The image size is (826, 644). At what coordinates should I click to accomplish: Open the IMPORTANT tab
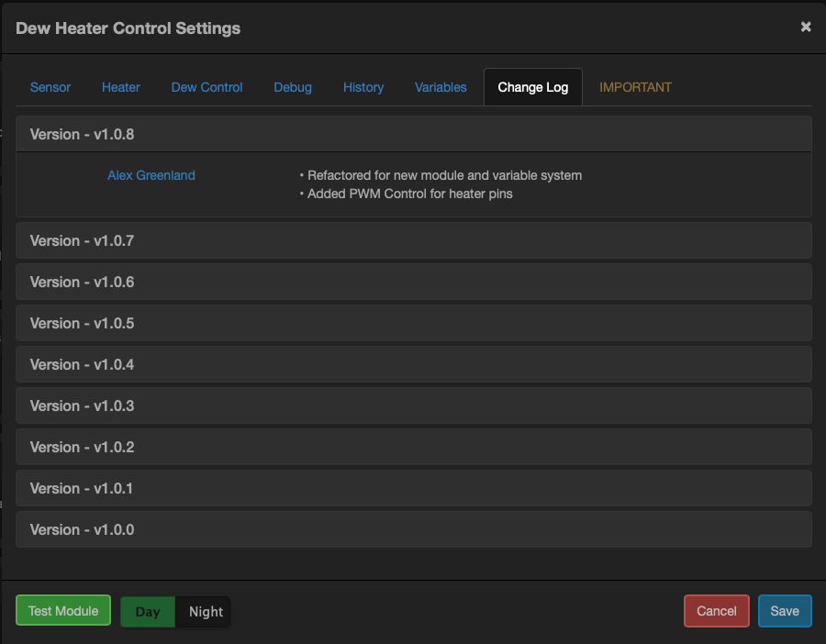[x=635, y=87]
